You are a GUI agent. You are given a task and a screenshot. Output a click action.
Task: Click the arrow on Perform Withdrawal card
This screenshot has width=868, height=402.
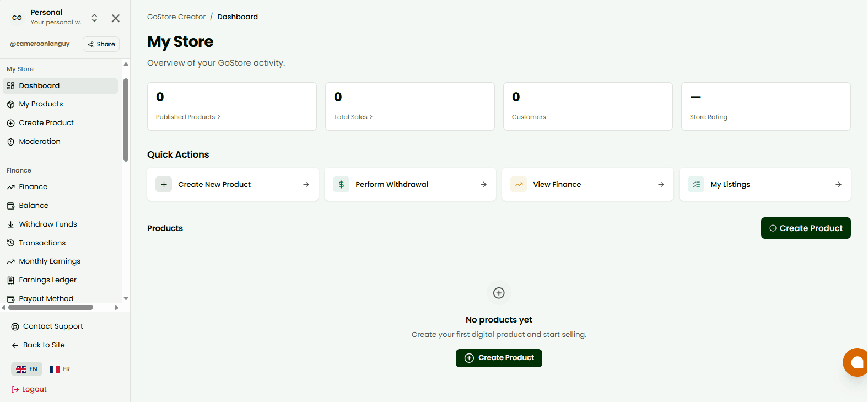pyautogui.click(x=484, y=184)
